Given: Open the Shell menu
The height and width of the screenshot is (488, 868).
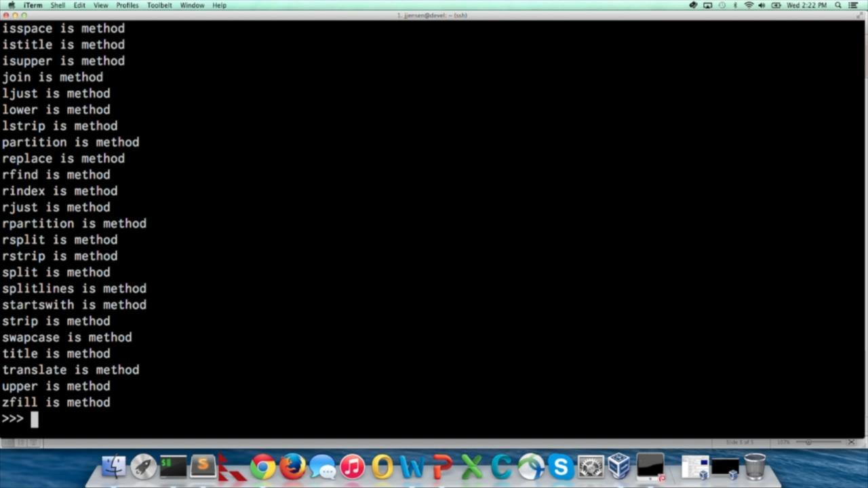Looking at the screenshot, I should coord(58,5).
